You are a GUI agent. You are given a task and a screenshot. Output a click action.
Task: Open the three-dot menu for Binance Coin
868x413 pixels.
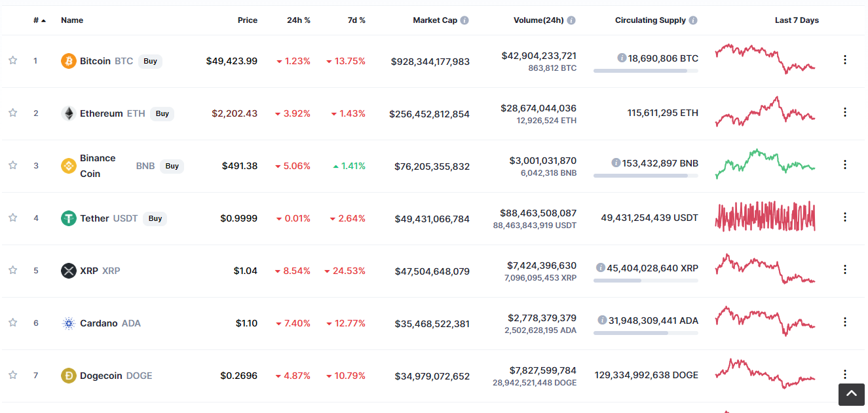click(x=845, y=165)
